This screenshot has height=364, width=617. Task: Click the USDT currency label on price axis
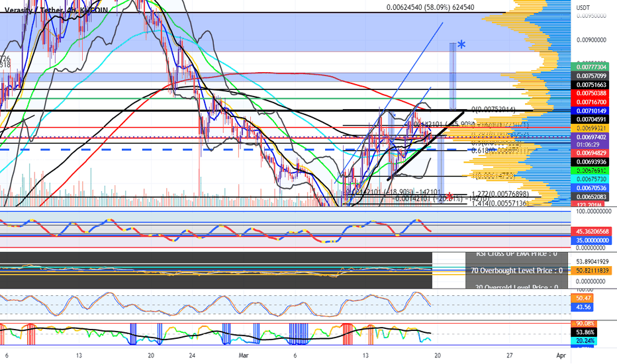click(x=583, y=7)
